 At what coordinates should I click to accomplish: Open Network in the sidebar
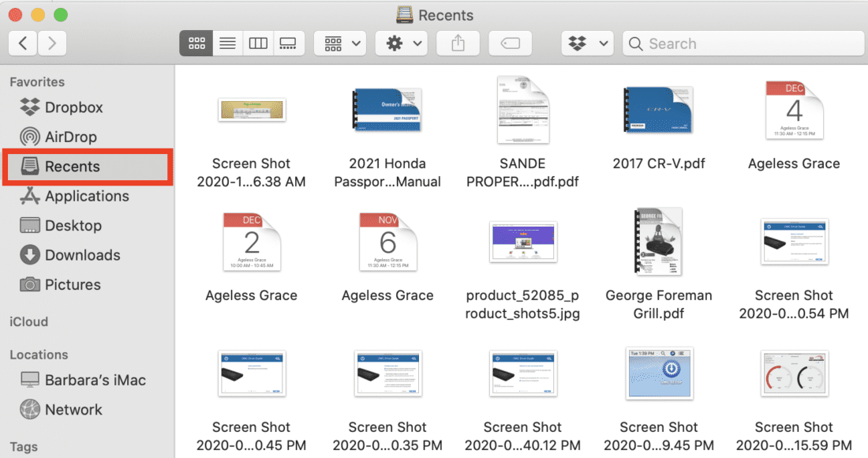[73, 409]
